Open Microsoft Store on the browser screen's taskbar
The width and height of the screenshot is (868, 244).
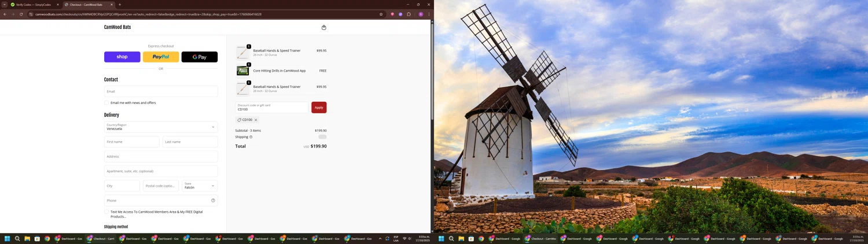[37, 238]
